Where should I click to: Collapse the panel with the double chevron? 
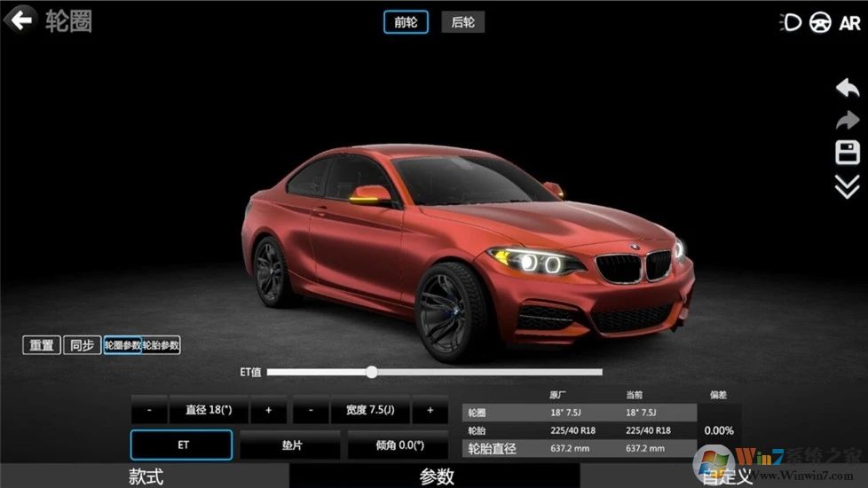point(847,186)
